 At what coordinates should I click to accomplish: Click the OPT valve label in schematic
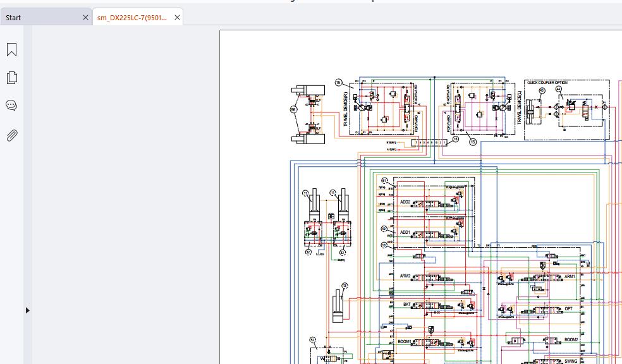[568, 308]
